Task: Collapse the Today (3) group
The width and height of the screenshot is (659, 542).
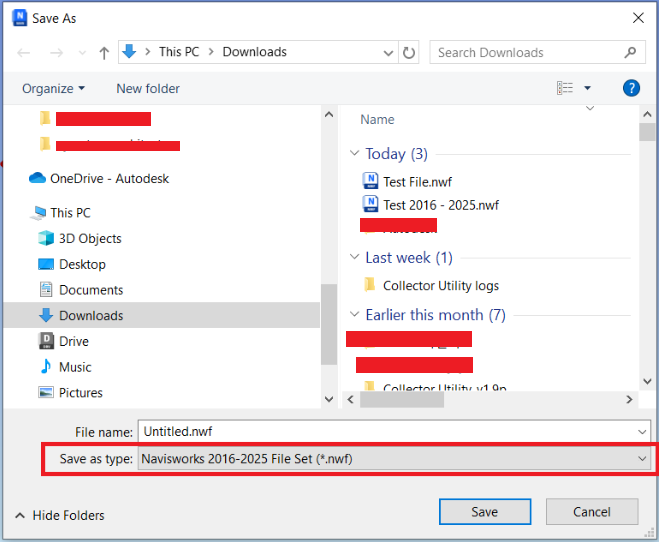Action: point(355,153)
